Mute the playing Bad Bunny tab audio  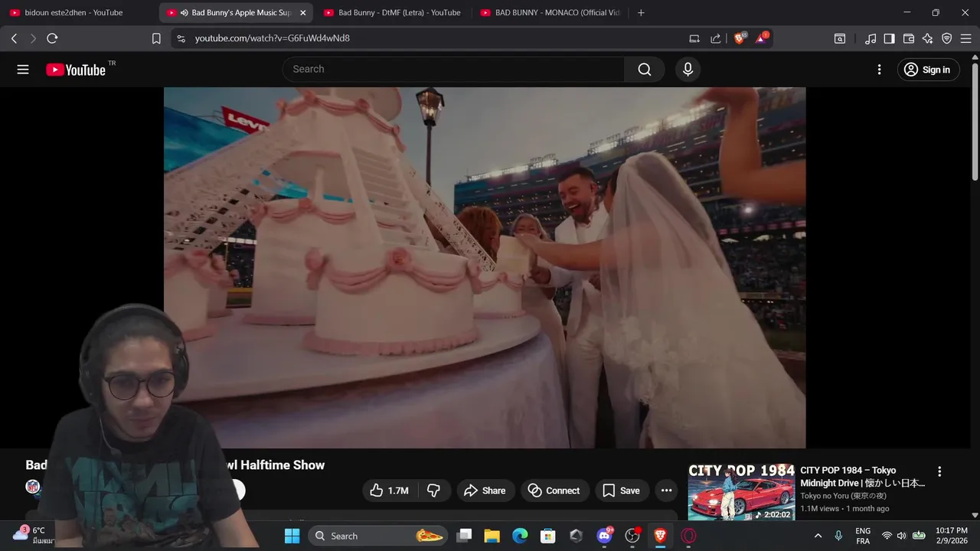click(185, 13)
